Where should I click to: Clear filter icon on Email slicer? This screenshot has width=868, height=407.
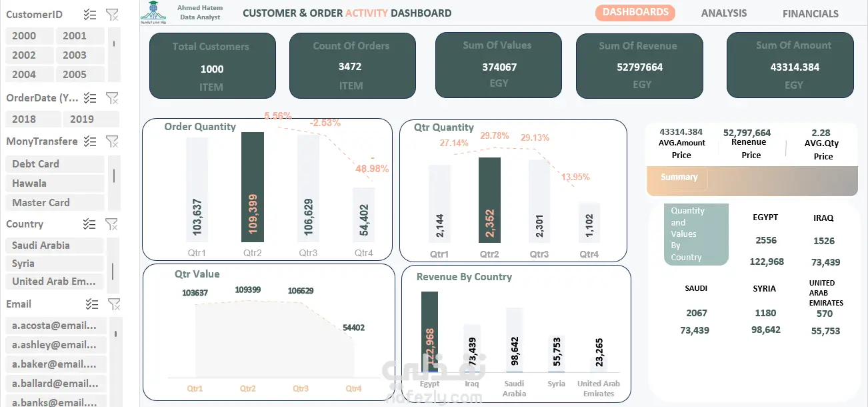tap(114, 304)
